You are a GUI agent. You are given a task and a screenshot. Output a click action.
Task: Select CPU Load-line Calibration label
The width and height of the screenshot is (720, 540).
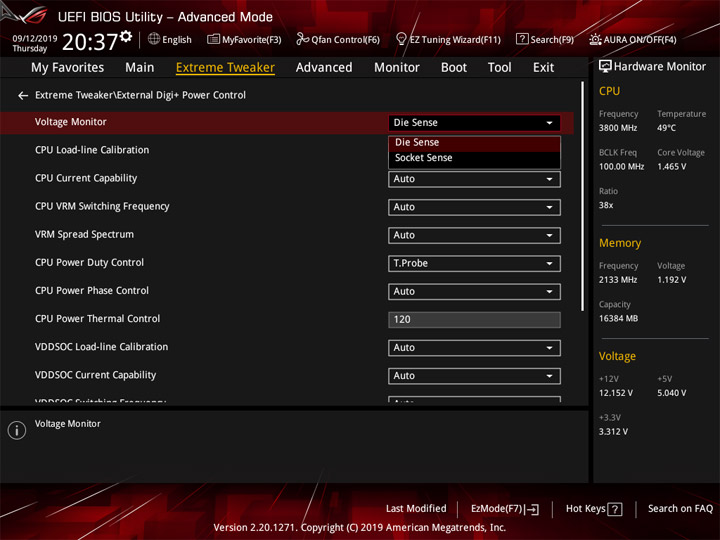[x=92, y=150]
